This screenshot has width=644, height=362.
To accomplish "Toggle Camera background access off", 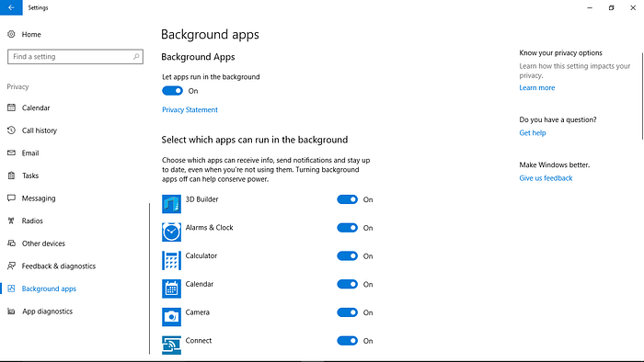I will 348,312.
